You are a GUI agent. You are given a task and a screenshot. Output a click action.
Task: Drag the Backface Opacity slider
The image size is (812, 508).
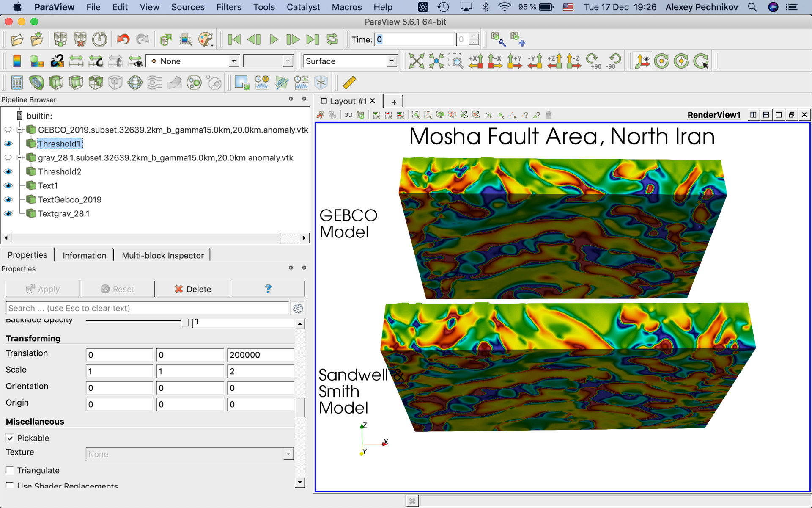point(187,322)
